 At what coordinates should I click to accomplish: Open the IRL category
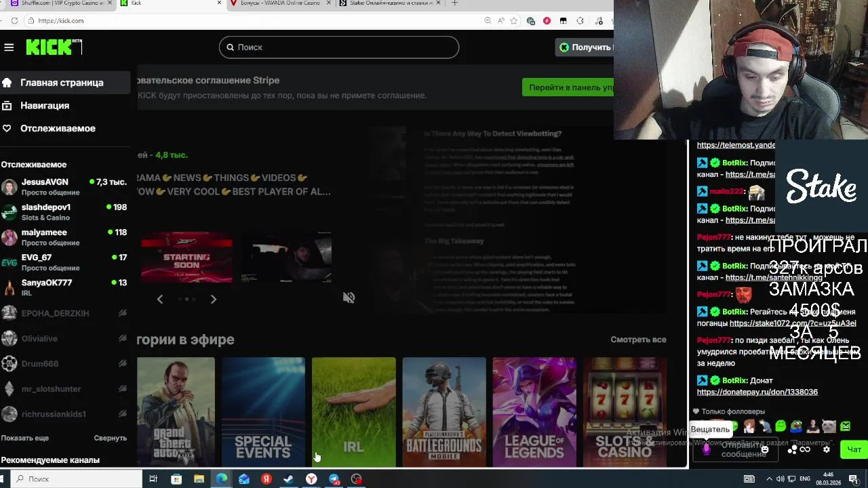(x=353, y=412)
